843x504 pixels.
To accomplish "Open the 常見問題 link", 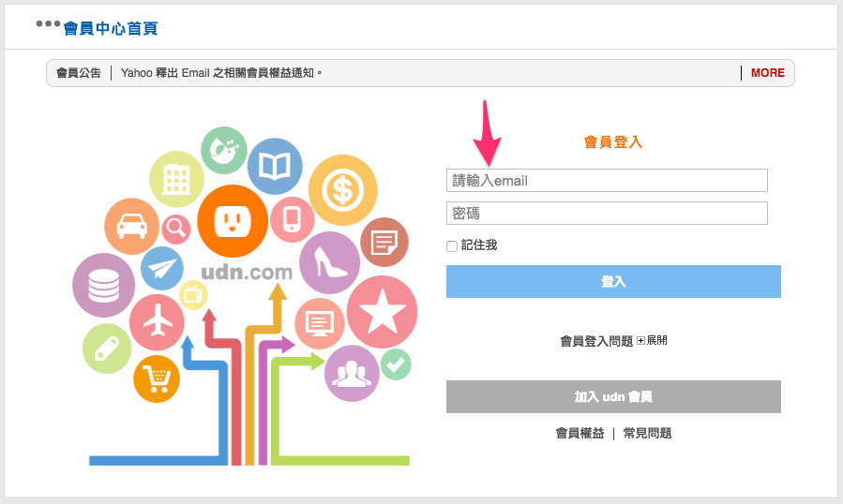I will tap(647, 433).
